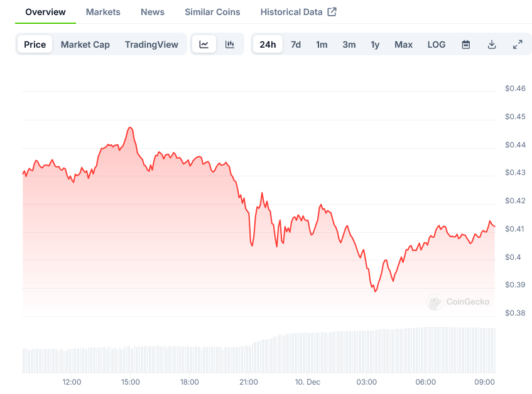The height and width of the screenshot is (394, 532).
Task: Select the 7d time range
Action: (x=296, y=45)
